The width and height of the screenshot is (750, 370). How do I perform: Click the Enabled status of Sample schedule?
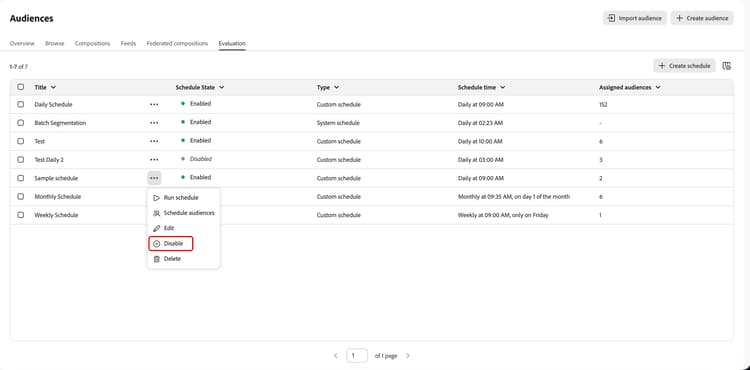tap(200, 177)
